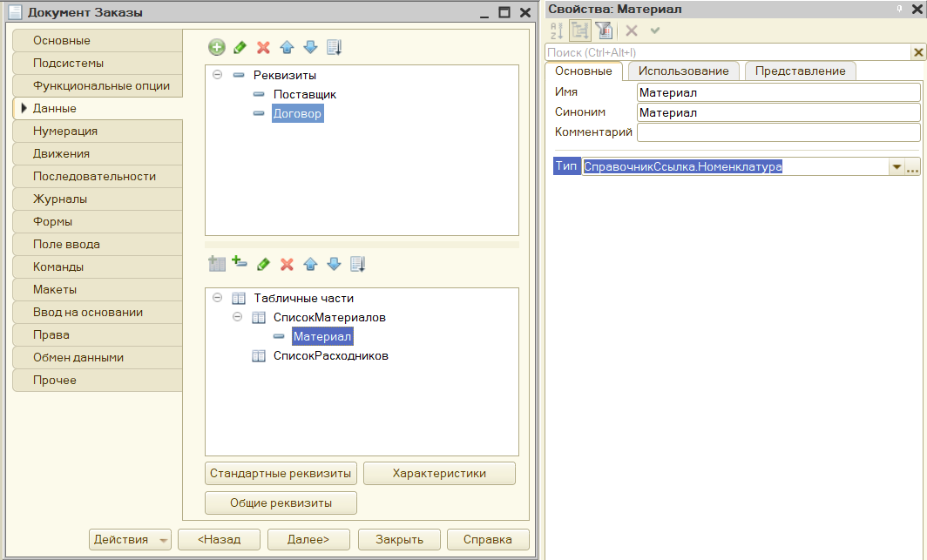Viewport: 927px width, 560px height.
Task: Open the Поле ввода section
Action: 98,245
